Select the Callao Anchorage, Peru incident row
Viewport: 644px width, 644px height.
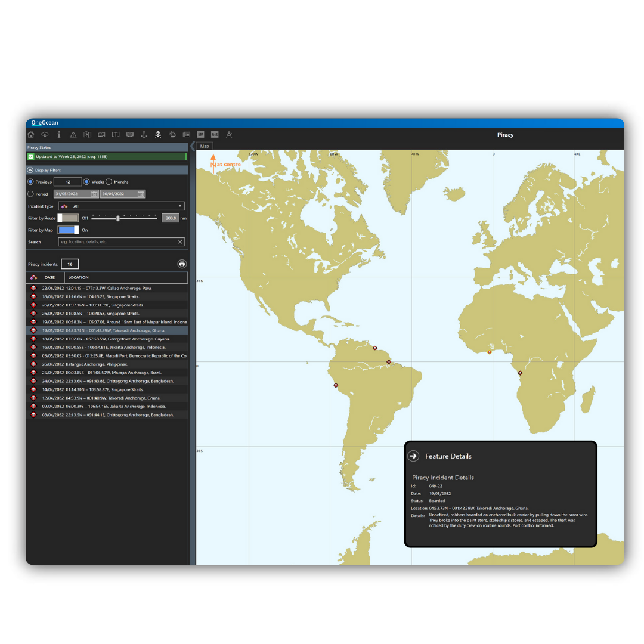[107, 288]
